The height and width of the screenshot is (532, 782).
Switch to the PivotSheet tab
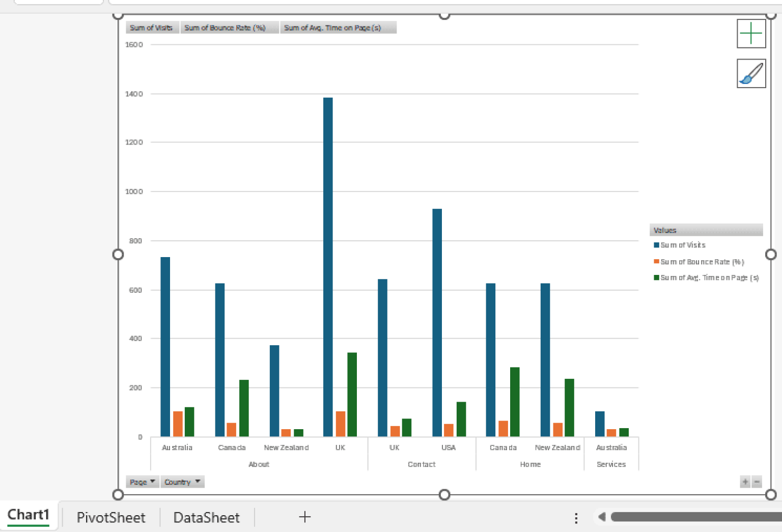point(111,517)
